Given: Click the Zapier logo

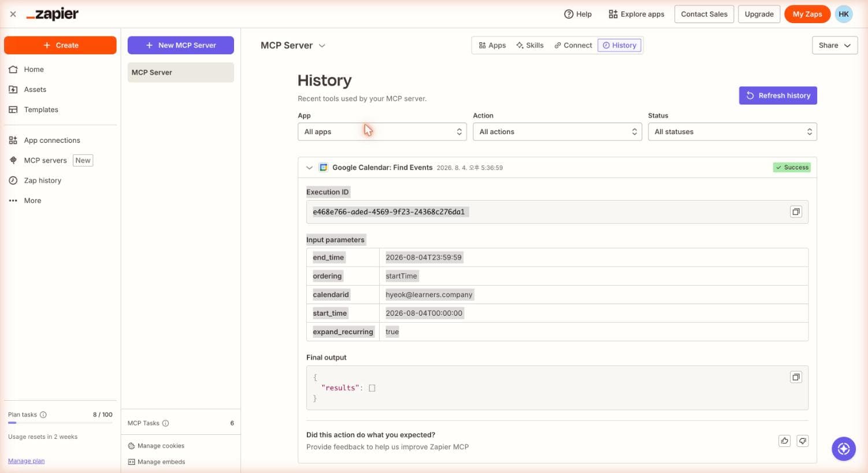Looking at the screenshot, I should click(x=53, y=14).
